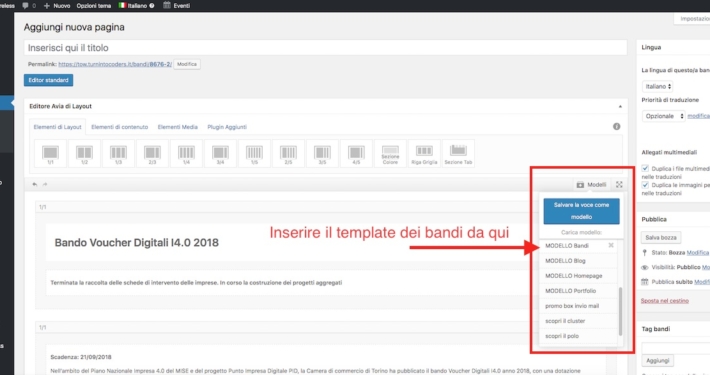Open Opzioni tema in admin bar

click(94, 5)
